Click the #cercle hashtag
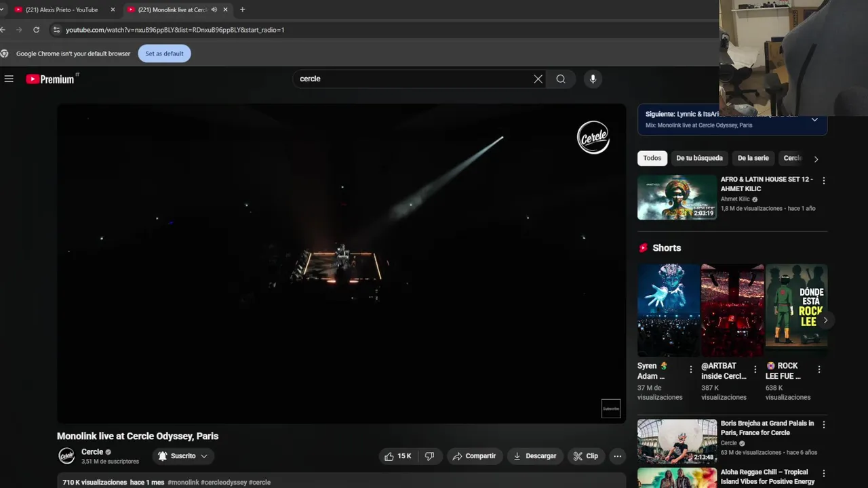The width and height of the screenshot is (868, 488). [260, 483]
